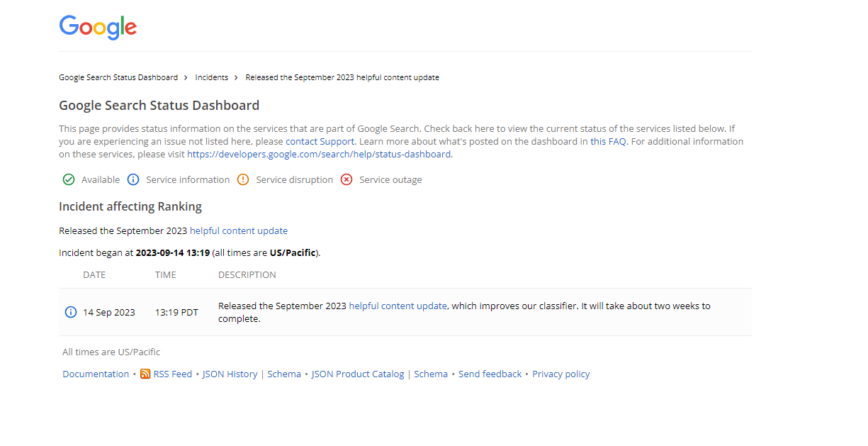Open the developers.google.com status-dashboard URL

point(319,154)
